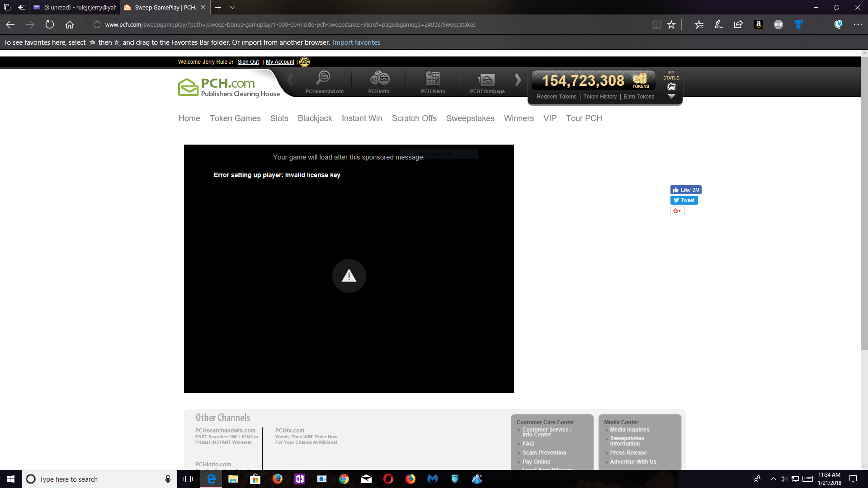Click the Tweet button
868x488 pixels.
point(684,200)
